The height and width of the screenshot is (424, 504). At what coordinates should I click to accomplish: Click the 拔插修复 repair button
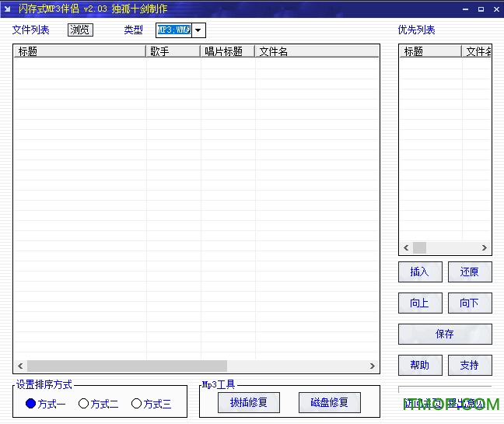[249, 402]
